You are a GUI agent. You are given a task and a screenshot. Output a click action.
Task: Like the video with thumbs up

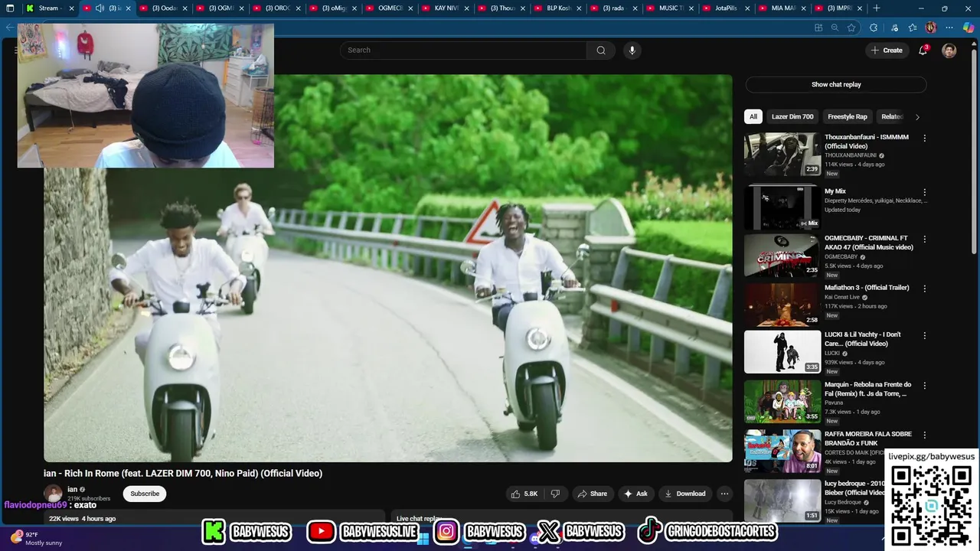click(524, 494)
